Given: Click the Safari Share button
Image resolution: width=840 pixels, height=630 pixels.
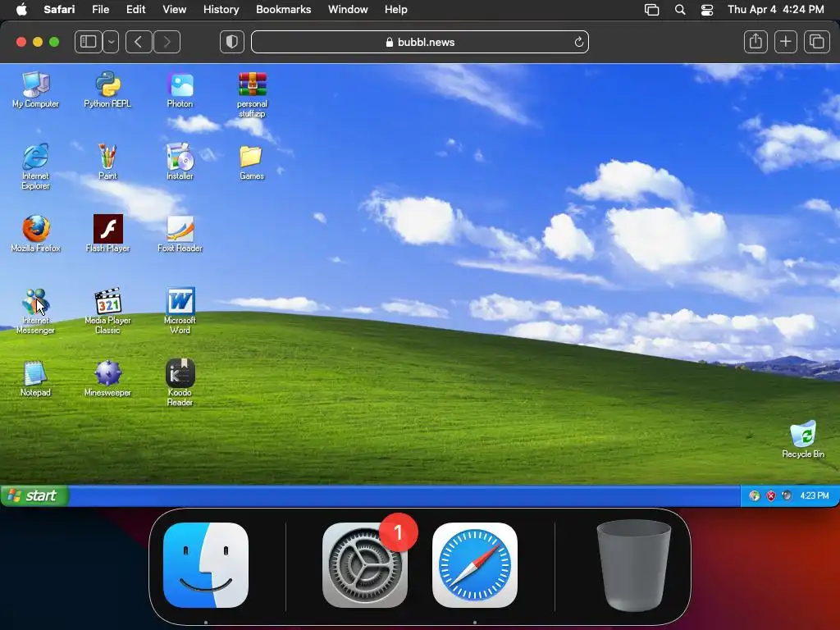Looking at the screenshot, I should [x=756, y=42].
